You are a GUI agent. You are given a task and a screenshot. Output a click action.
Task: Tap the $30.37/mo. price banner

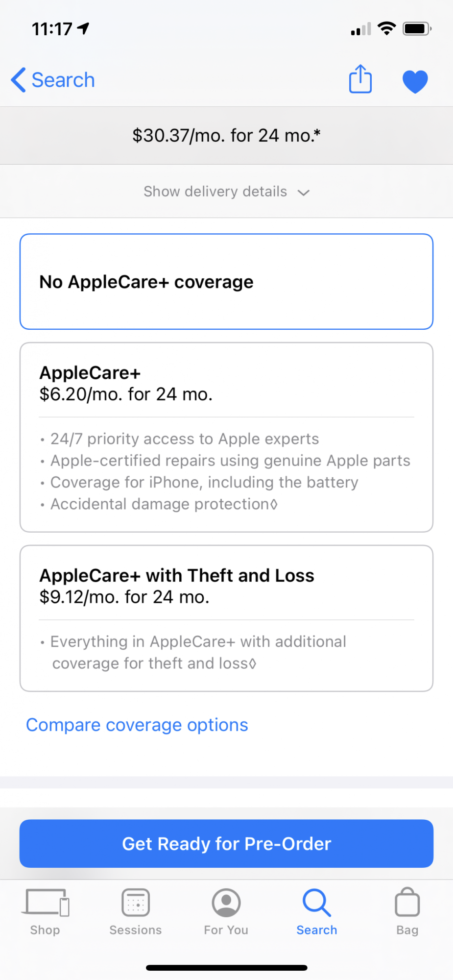point(226,135)
